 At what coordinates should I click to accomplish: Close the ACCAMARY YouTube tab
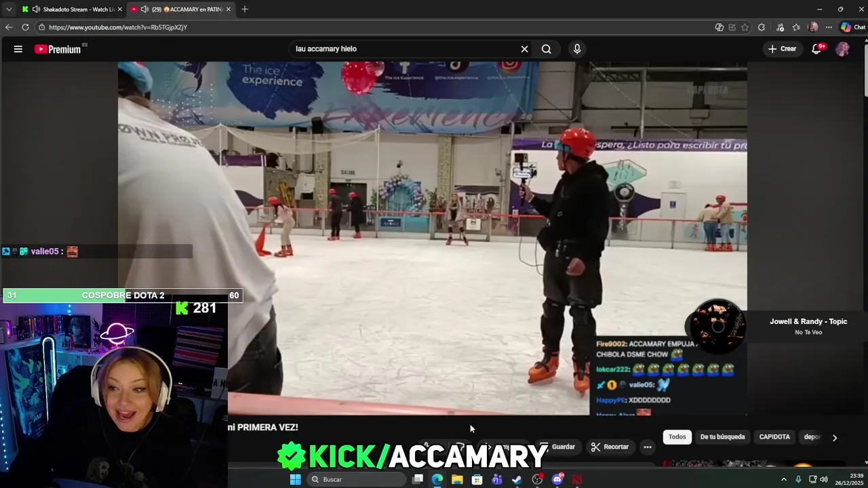pyautogui.click(x=229, y=9)
